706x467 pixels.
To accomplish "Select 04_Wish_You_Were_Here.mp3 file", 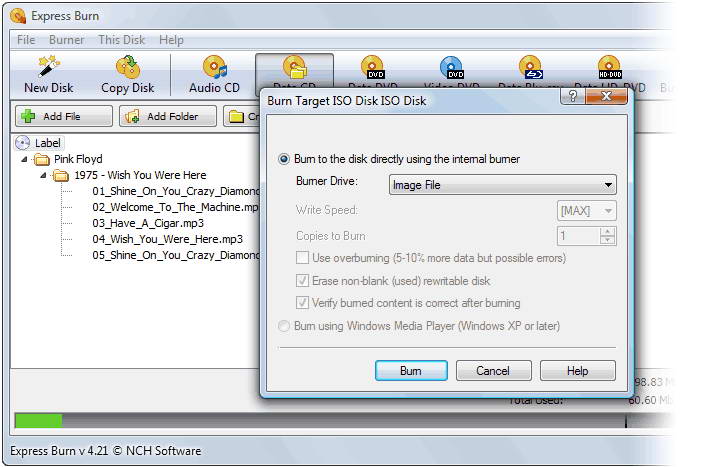I will [167, 239].
